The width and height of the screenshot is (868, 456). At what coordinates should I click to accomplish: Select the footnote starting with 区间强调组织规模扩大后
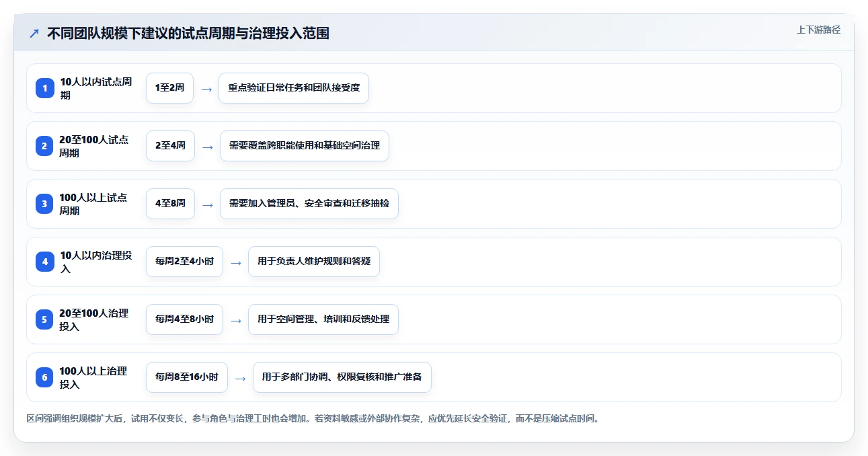pos(313,418)
